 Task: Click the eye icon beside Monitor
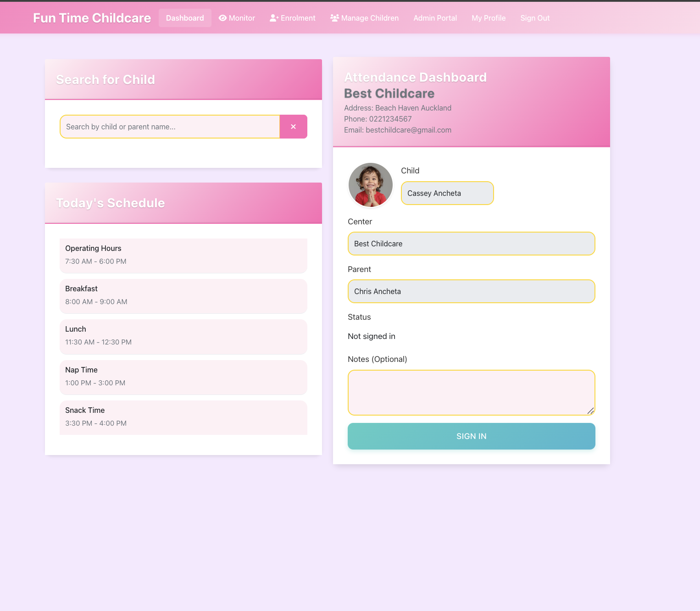pos(222,18)
